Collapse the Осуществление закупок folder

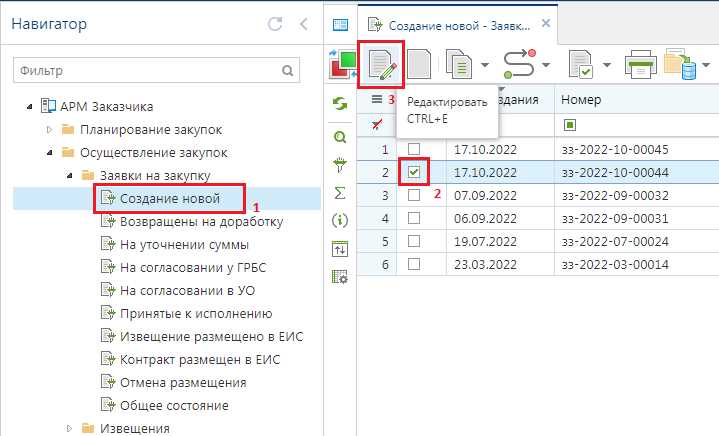(50, 153)
